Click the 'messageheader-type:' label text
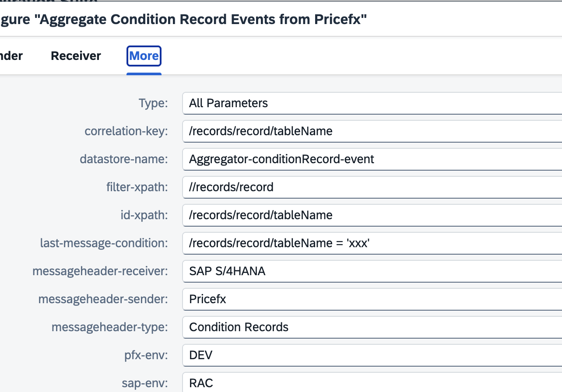The image size is (562, 392). coord(109,327)
